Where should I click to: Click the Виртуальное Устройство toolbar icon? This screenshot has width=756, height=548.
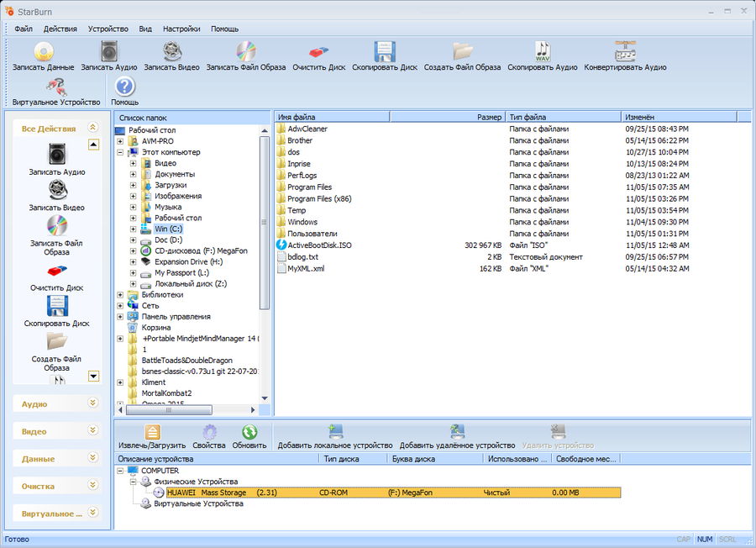[56, 87]
